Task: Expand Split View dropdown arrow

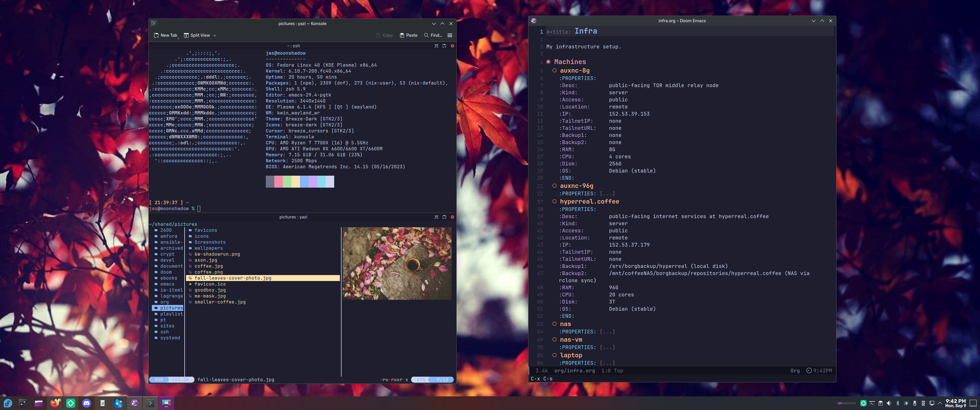Action: [x=215, y=35]
